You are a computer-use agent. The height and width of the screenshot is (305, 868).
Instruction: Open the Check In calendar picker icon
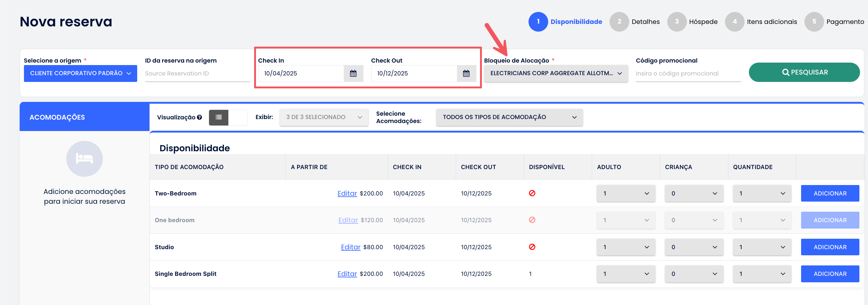click(x=353, y=73)
